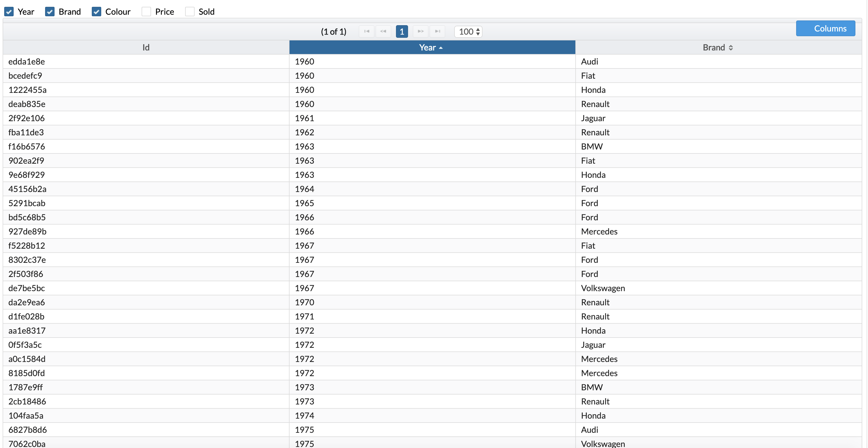Viewport: 868px width, 448px height.
Task: Uncheck the Brand column checkbox
Action: (x=50, y=12)
